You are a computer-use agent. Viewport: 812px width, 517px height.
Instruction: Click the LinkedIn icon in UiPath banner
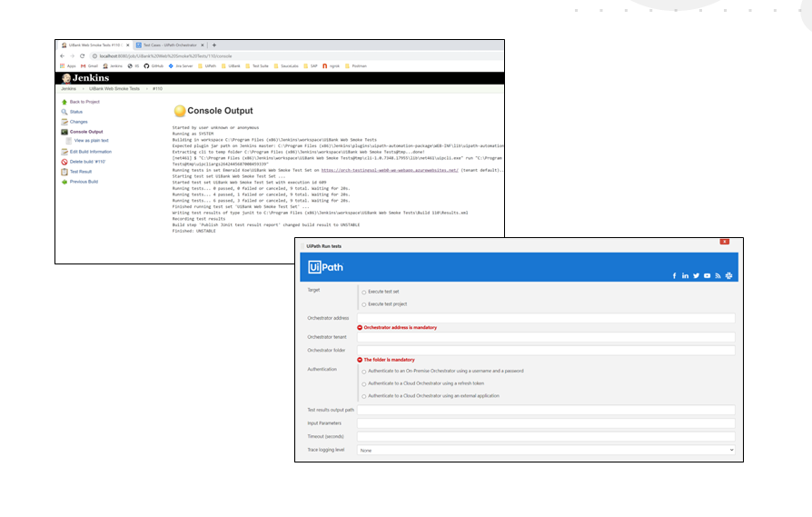coord(685,275)
